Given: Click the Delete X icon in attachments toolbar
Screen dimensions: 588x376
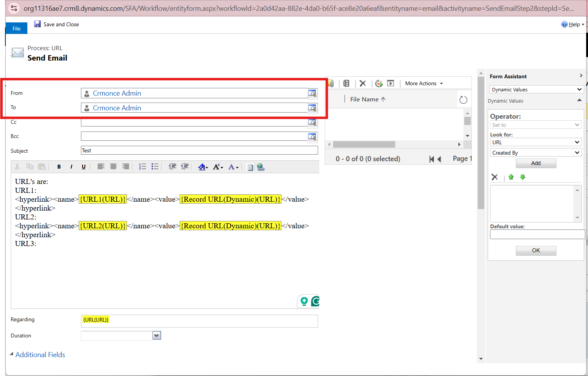Looking at the screenshot, I should (362, 83).
